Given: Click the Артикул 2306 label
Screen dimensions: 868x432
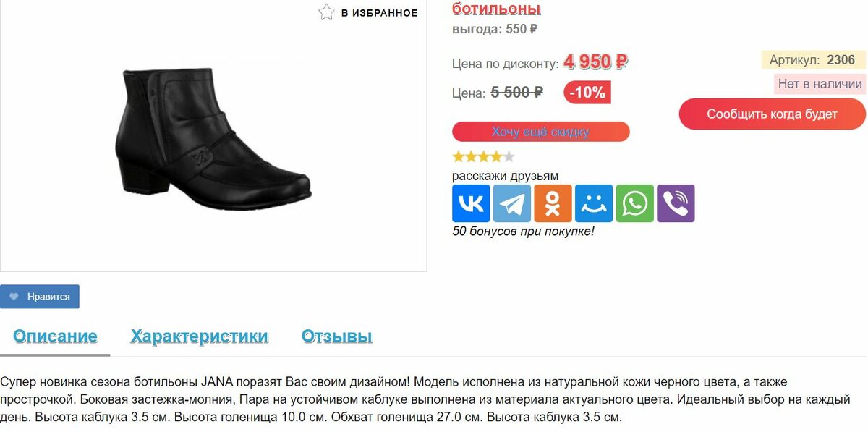Looking at the screenshot, I should 813,60.
